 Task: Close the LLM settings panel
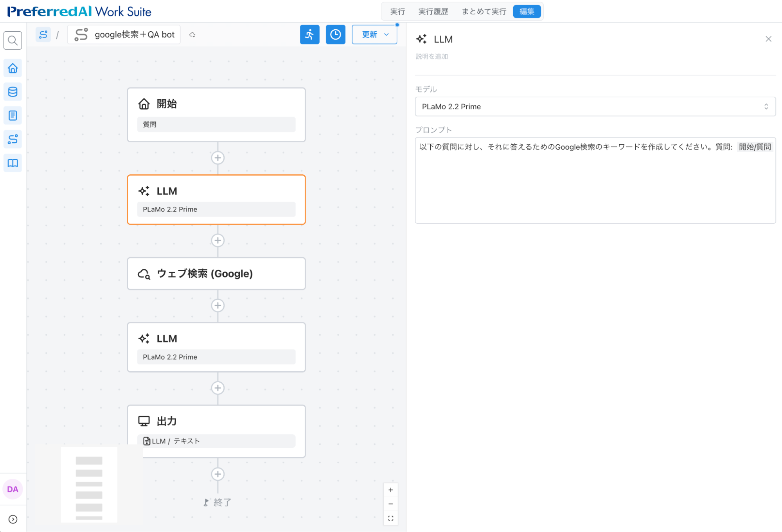click(x=768, y=39)
